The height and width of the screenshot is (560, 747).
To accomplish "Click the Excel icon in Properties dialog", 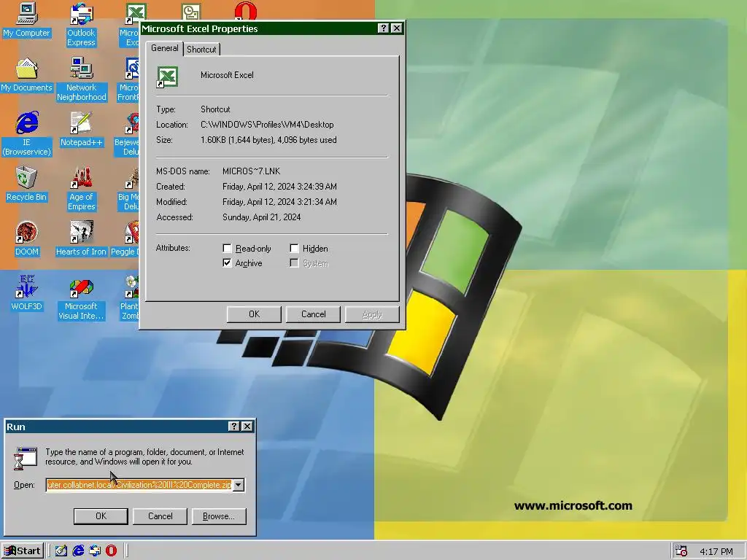I will 167,77.
